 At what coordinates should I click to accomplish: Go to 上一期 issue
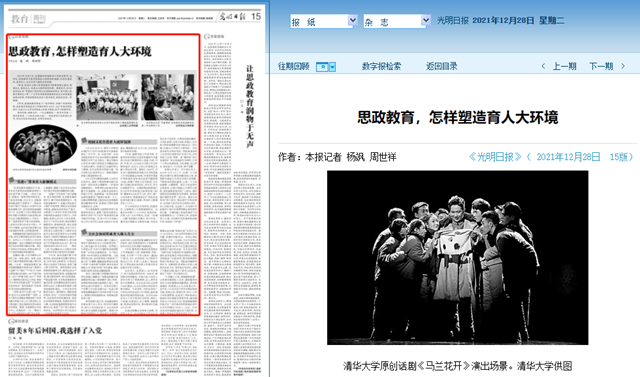point(564,66)
